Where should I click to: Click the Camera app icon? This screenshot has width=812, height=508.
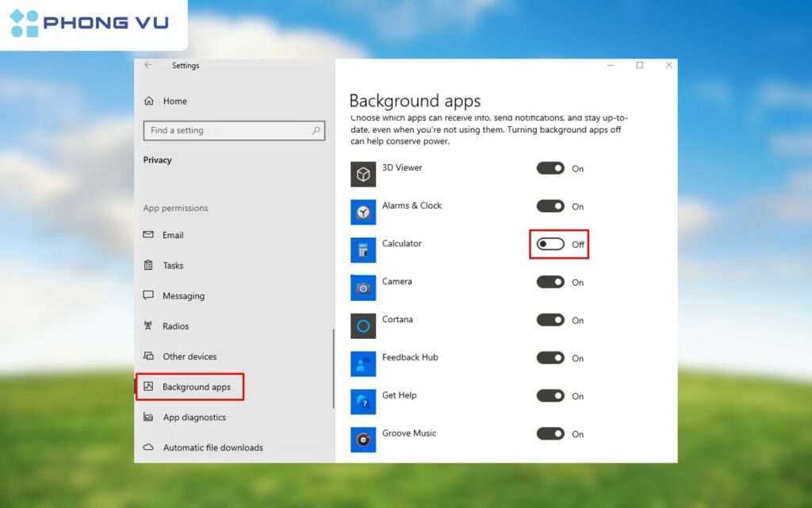tap(362, 287)
